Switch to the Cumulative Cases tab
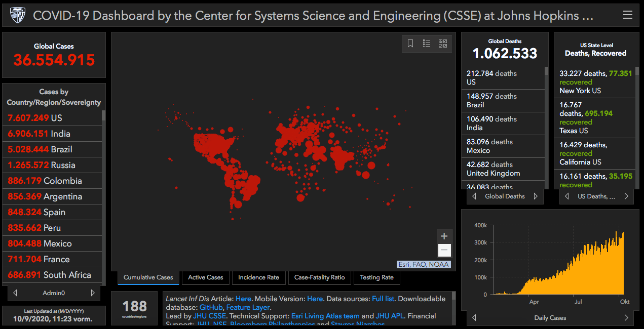 (x=148, y=277)
